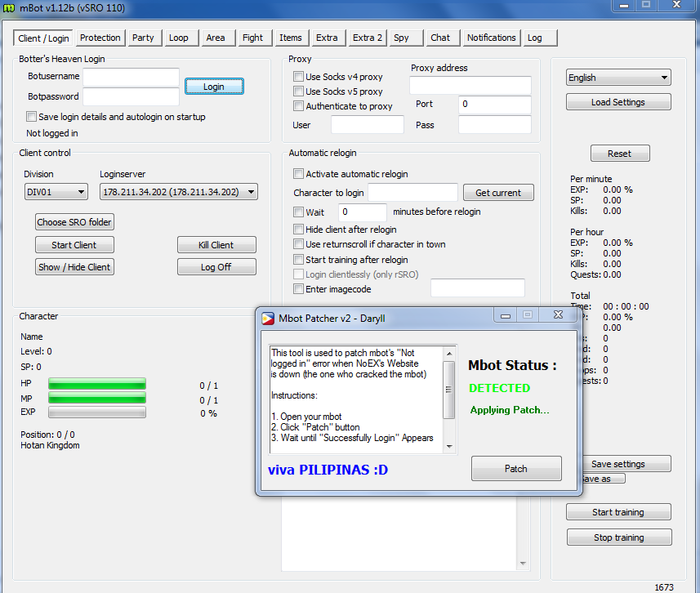Click Show / Hide Client
The image size is (700, 593).
pyautogui.click(x=74, y=267)
